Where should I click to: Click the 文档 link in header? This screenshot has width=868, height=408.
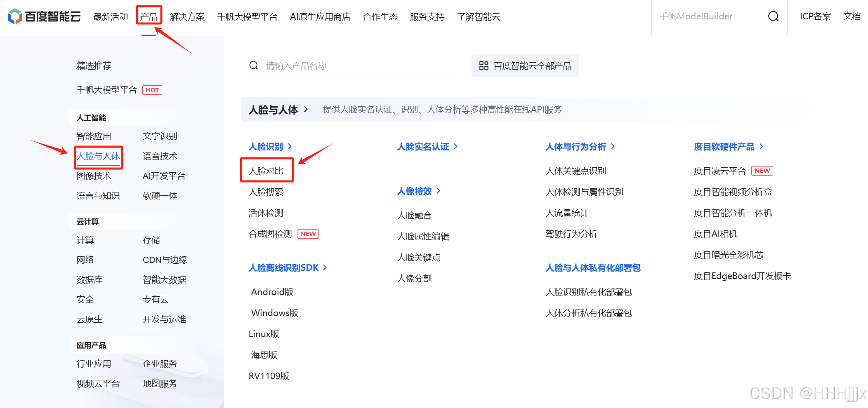click(x=852, y=16)
